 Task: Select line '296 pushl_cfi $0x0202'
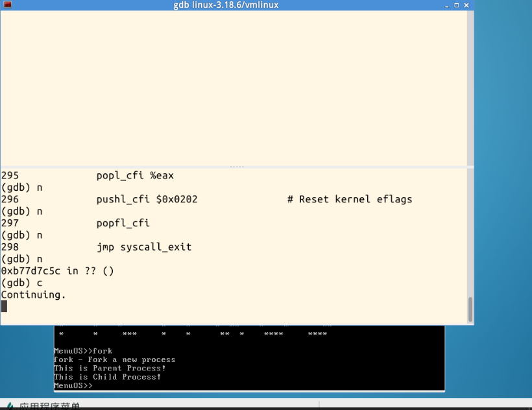pos(99,199)
